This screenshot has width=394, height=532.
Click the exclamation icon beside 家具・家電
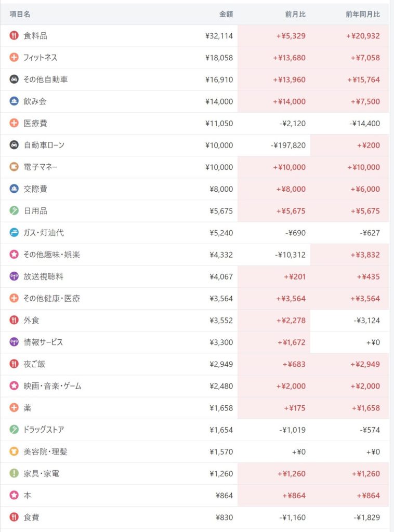14,473
